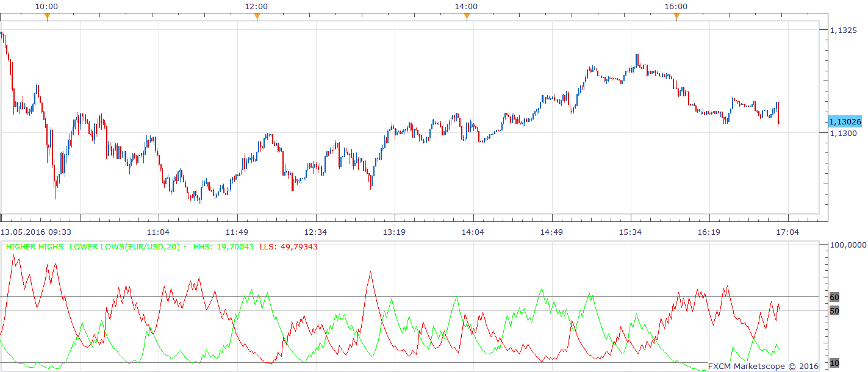Click the HHS: 19,70043 value
Screen dimensions: 868x372
tap(224, 246)
